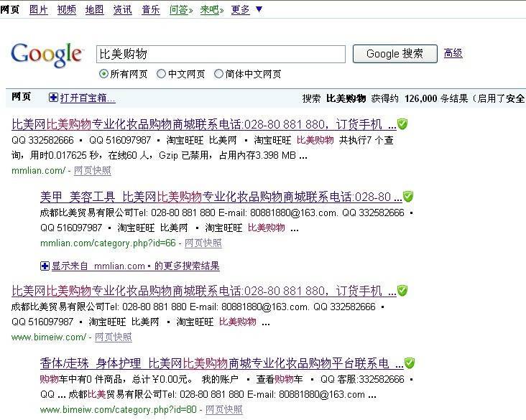Select the 中文网页 radio button
The width and height of the screenshot is (526, 420).
[162, 74]
